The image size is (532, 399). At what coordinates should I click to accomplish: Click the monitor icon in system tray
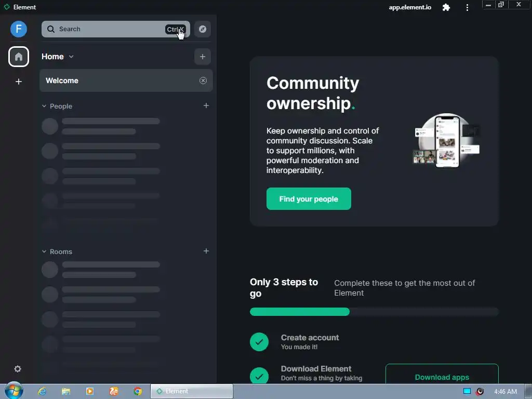click(467, 391)
